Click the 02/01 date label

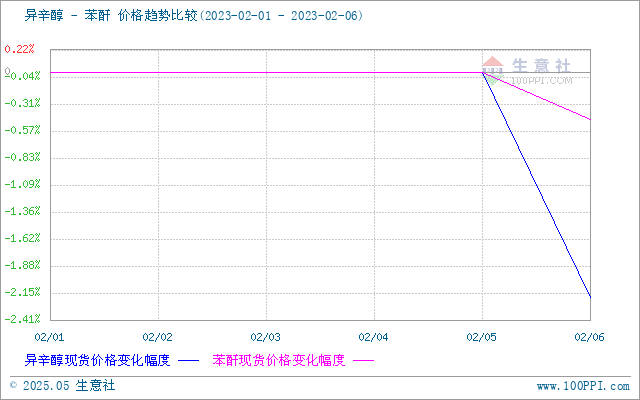pyautogui.click(x=49, y=337)
